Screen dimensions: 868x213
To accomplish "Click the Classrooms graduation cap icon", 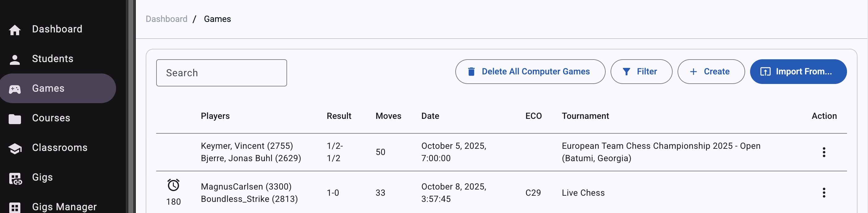I will 15,148.
